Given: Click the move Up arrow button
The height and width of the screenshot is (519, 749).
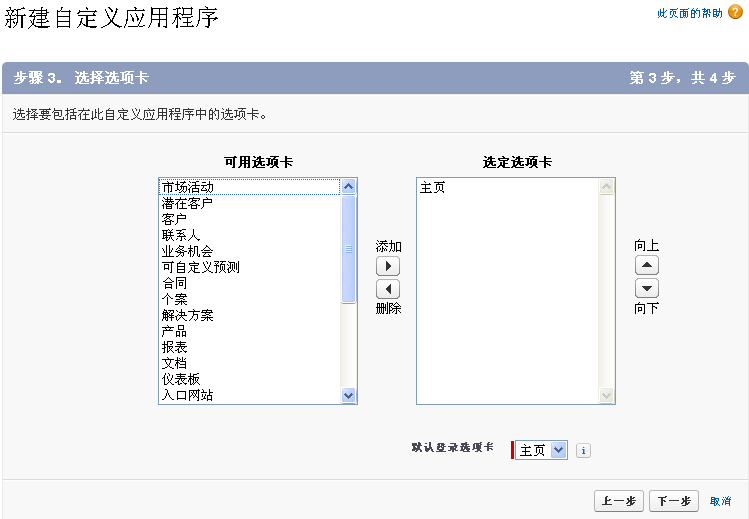Looking at the screenshot, I should coord(647,266).
